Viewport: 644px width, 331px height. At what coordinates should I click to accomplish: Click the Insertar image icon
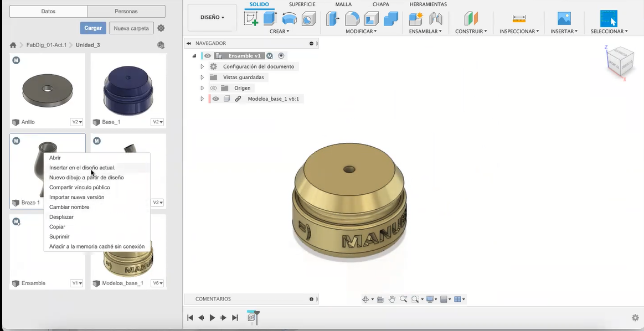pyautogui.click(x=564, y=19)
